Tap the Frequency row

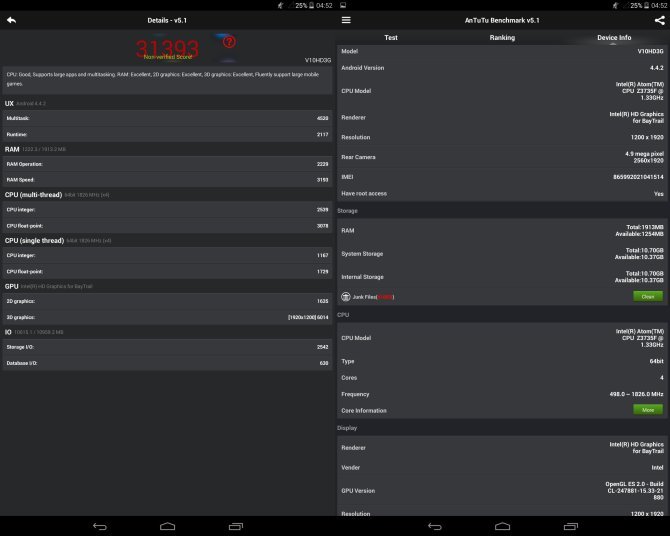tap(502, 394)
